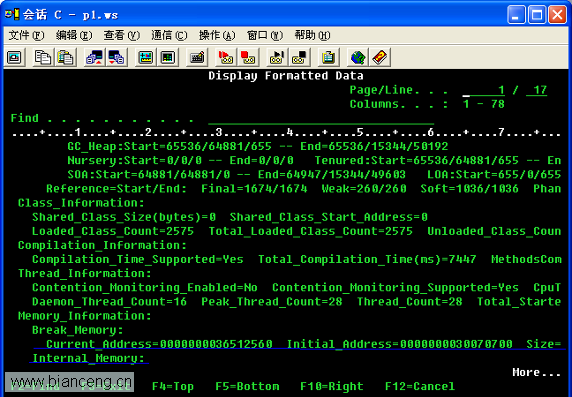The image size is (572, 397).
Task: Click Contention_Monitoring_Supported=Yes text
Action: pyautogui.click(x=395, y=288)
